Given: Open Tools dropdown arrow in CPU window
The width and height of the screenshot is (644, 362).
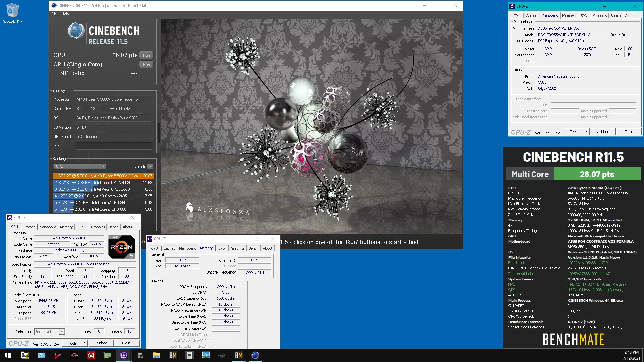Looking at the screenshot, I should [x=85, y=343].
